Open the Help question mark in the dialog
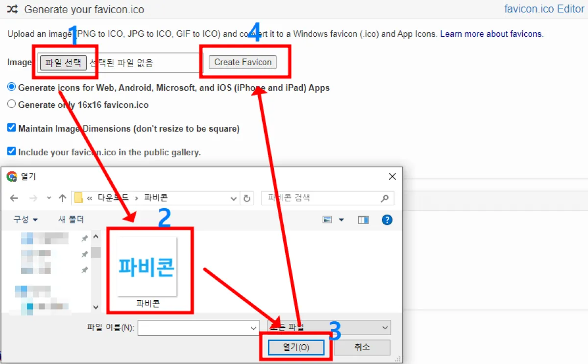 coord(387,219)
